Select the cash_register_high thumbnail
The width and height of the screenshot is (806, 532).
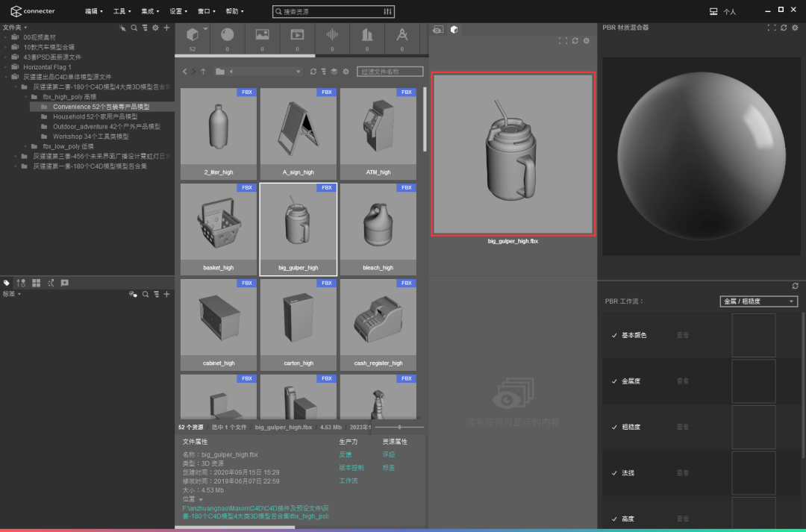pyautogui.click(x=378, y=325)
